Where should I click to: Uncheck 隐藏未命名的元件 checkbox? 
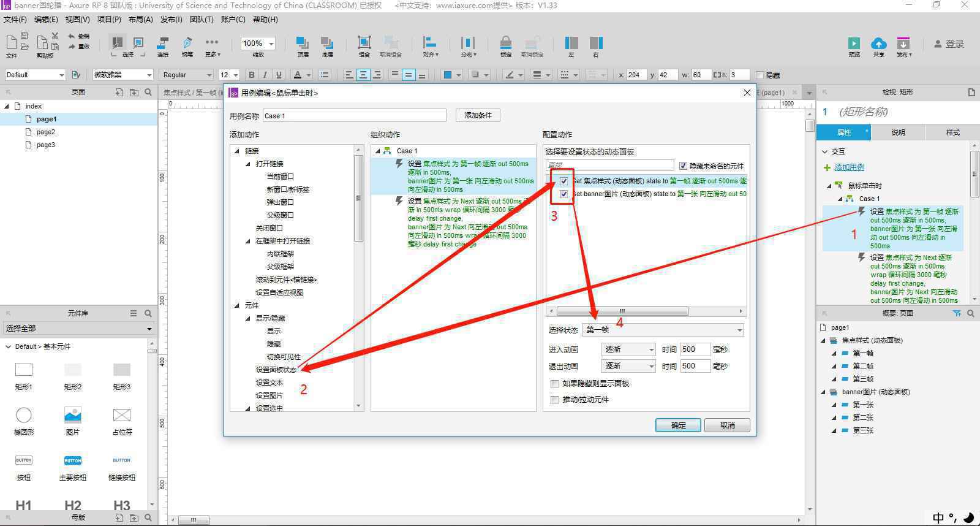pos(684,166)
